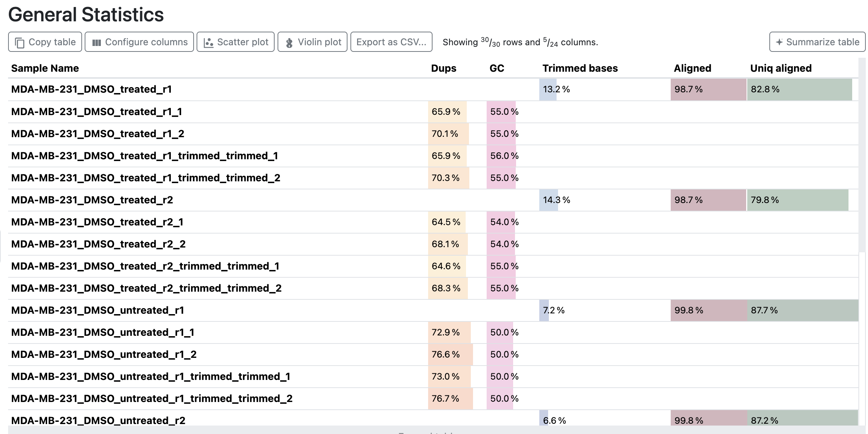The height and width of the screenshot is (434, 868).
Task: Click the Summarize table sparkle icon
Action: coord(779,42)
